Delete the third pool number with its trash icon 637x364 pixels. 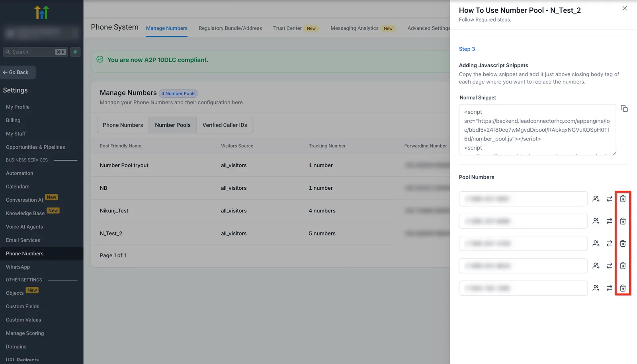[623, 243]
